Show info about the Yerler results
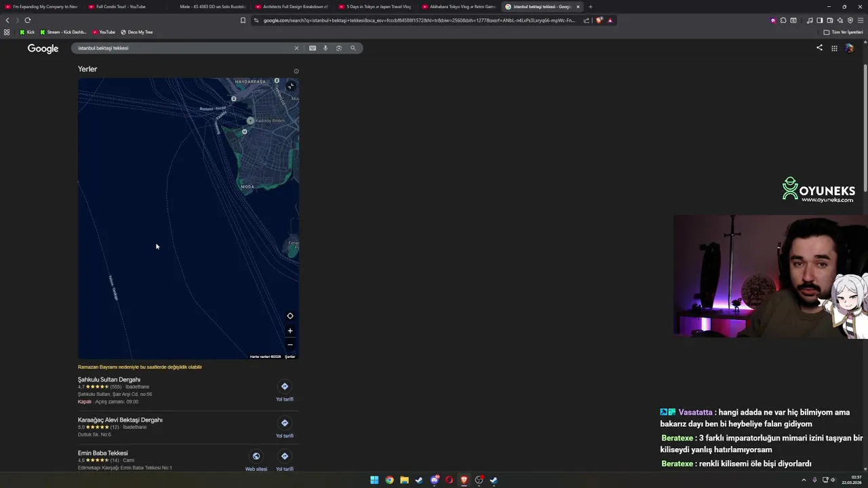 pyautogui.click(x=296, y=71)
